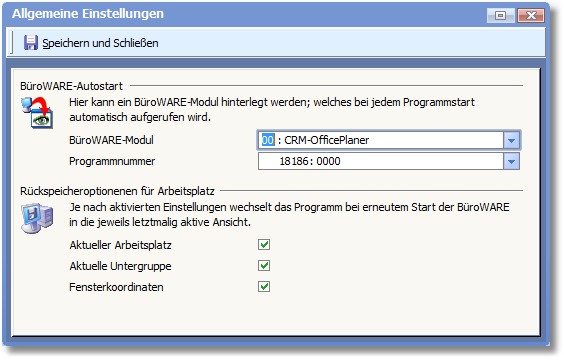Image resolution: width=564 pixels, height=360 pixels.
Task: Uncheck the Aktuelle Untergruppe checkbox
Action: pos(264,265)
